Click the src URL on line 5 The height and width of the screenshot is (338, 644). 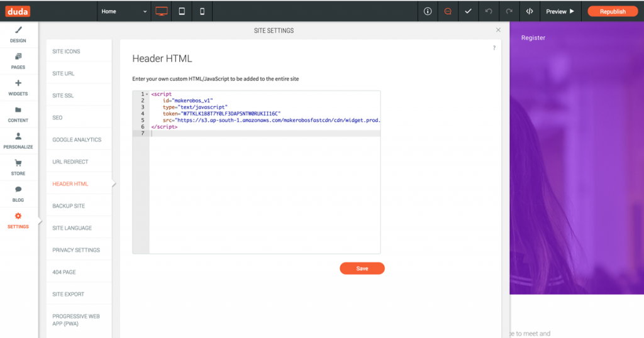pos(277,120)
